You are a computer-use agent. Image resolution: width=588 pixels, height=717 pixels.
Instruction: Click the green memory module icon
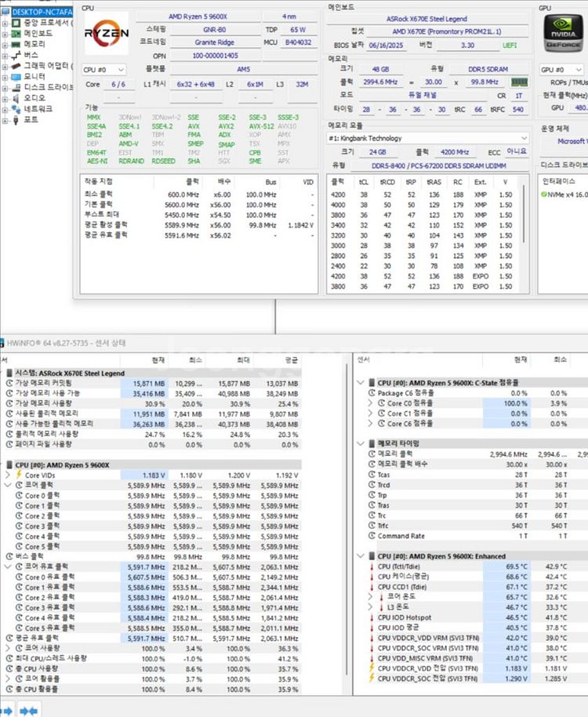point(519,82)
